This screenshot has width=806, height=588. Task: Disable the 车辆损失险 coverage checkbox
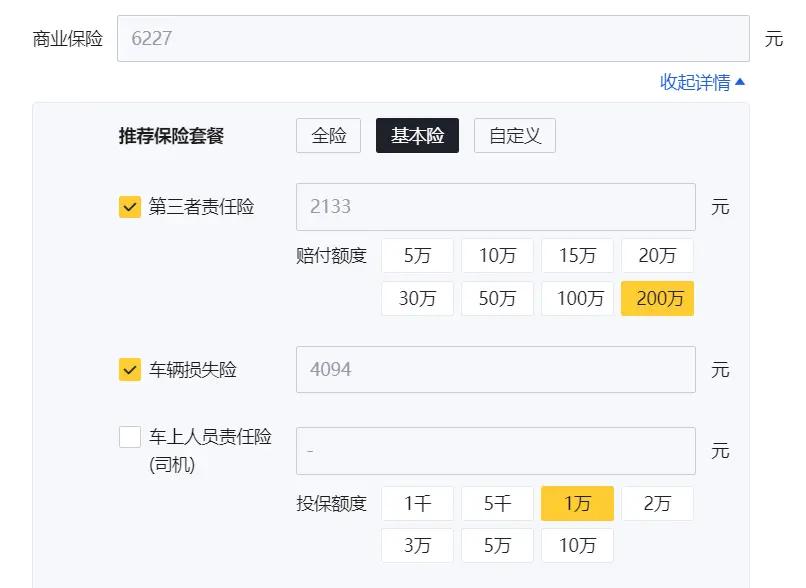click(127, 369)
